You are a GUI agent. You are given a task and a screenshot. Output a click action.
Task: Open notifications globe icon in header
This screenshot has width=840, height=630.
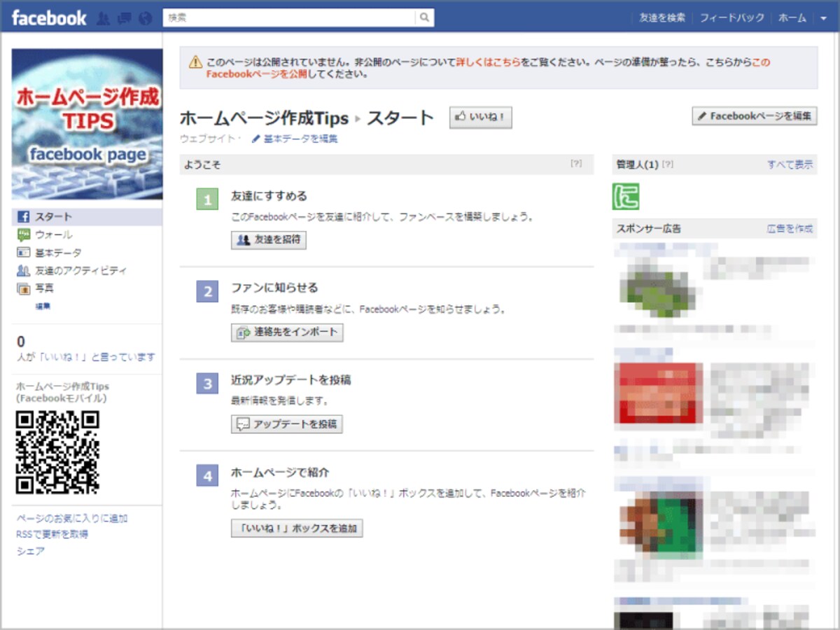click(146, 18)
